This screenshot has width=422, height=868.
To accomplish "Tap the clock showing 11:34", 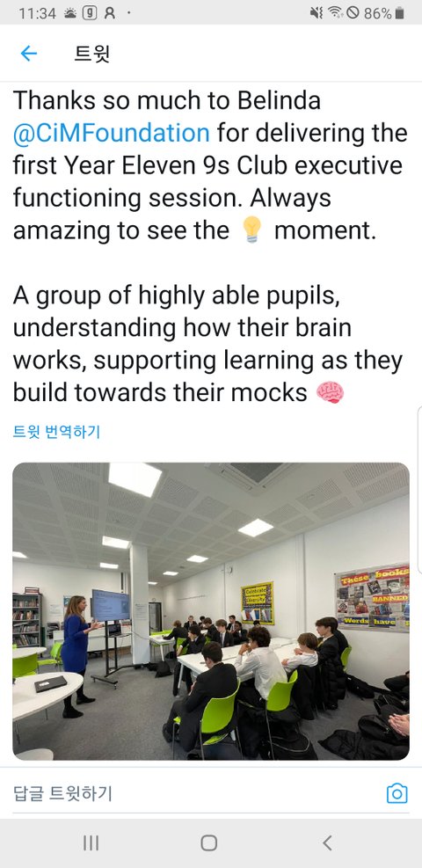I will point(37,13).
